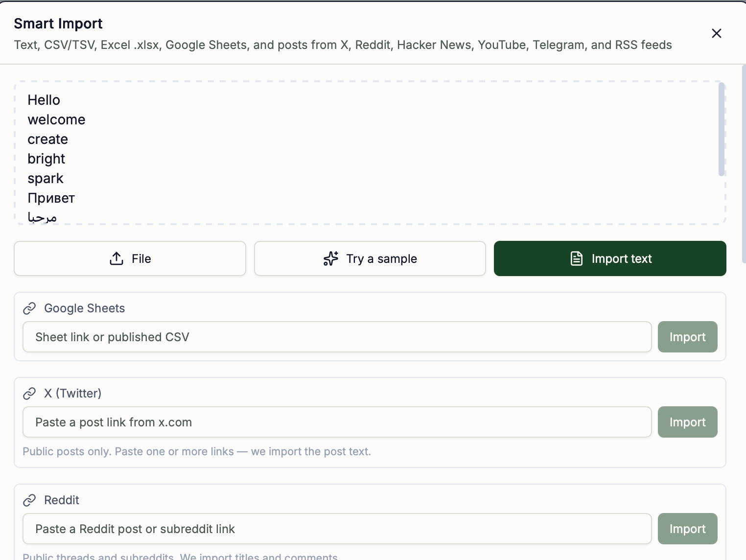
Task: Focus the x.com post link field
Action: tap(337, 422)
